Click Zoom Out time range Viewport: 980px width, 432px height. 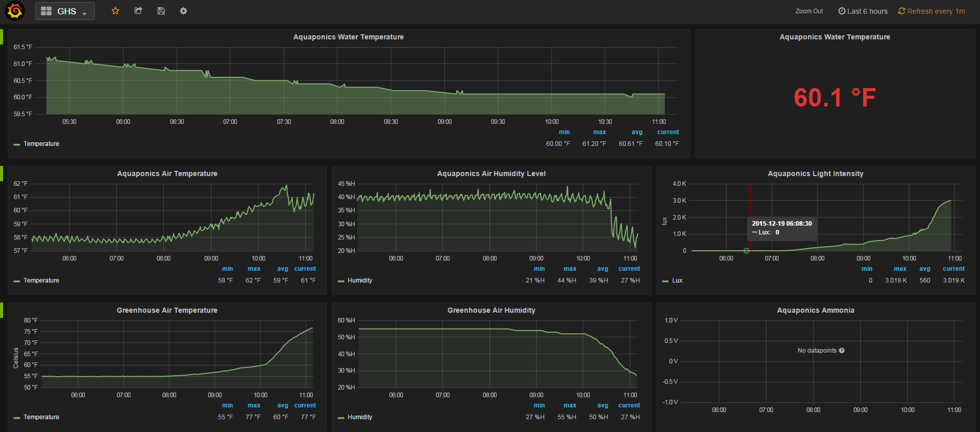click(x=809, y=11)
